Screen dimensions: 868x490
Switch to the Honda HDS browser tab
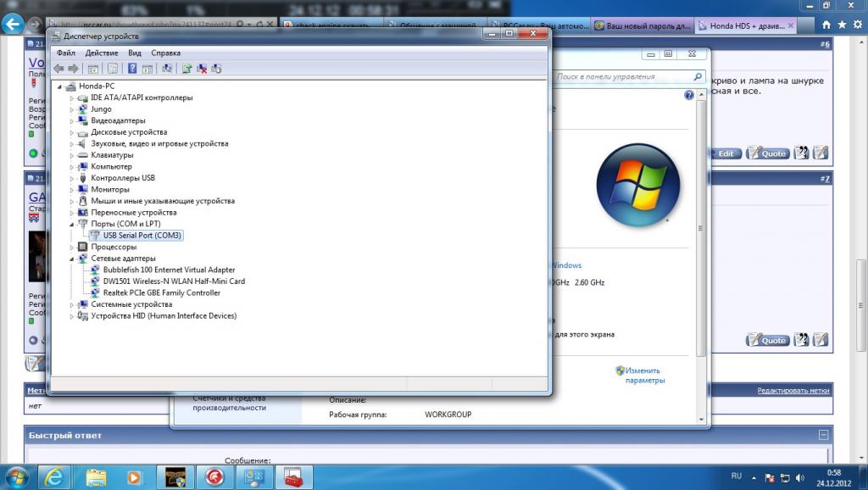[x=746, y=25]
